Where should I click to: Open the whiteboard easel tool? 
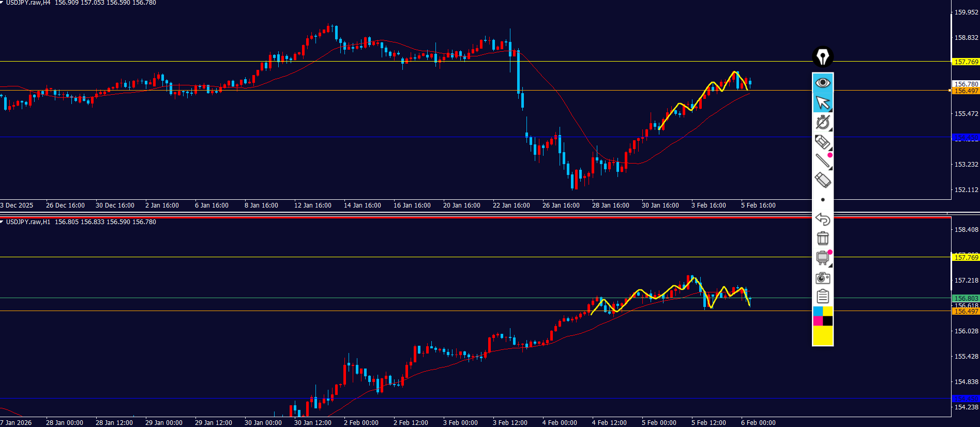[822, 258]
